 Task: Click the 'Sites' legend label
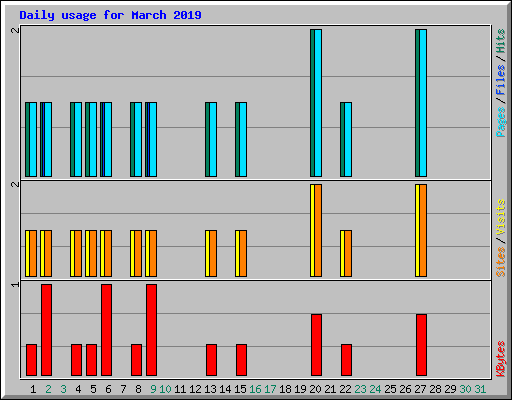tap(501, 262)
